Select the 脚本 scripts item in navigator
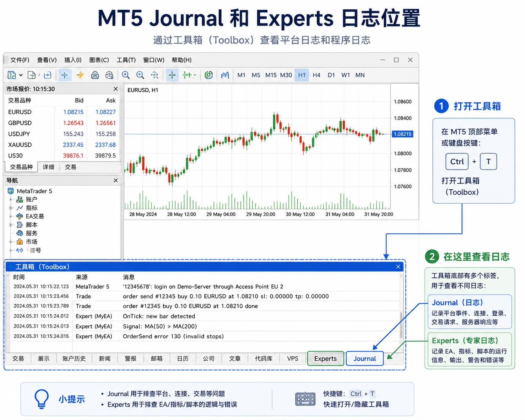 27,225
